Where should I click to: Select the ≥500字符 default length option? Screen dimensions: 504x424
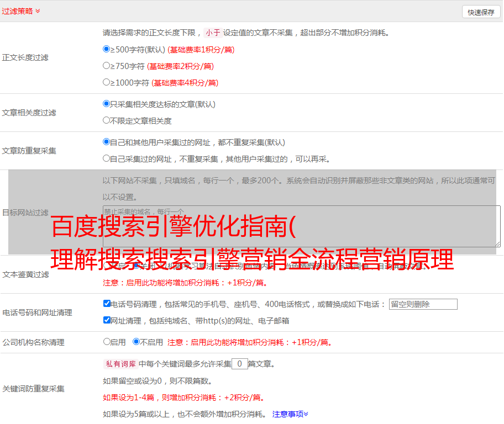coord(107,49)
